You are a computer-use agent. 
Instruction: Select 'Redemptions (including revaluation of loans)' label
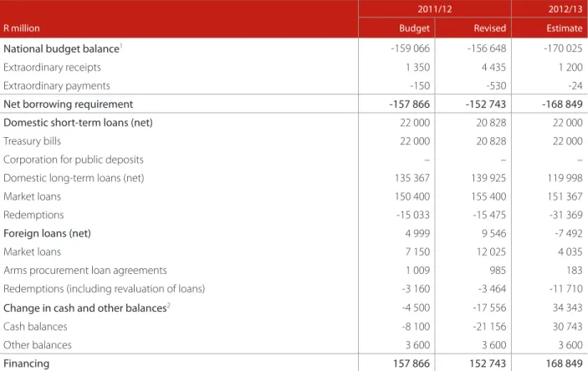[105, 289]
